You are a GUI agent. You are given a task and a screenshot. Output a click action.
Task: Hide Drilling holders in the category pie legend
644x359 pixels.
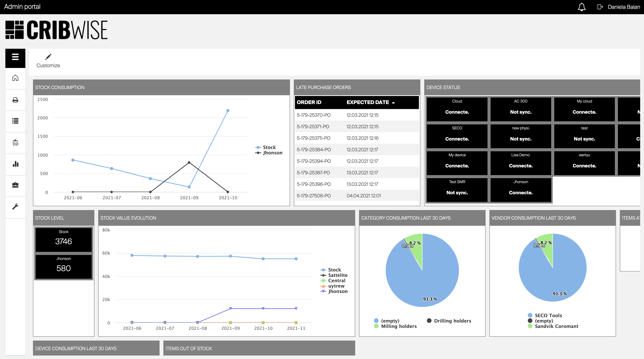(452, 321)
